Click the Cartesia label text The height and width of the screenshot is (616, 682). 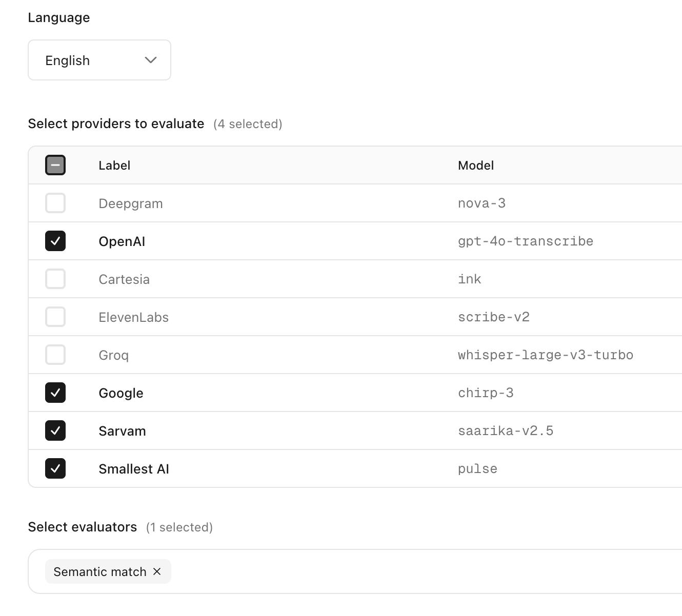pyautogui.click(x=124, y=279)
